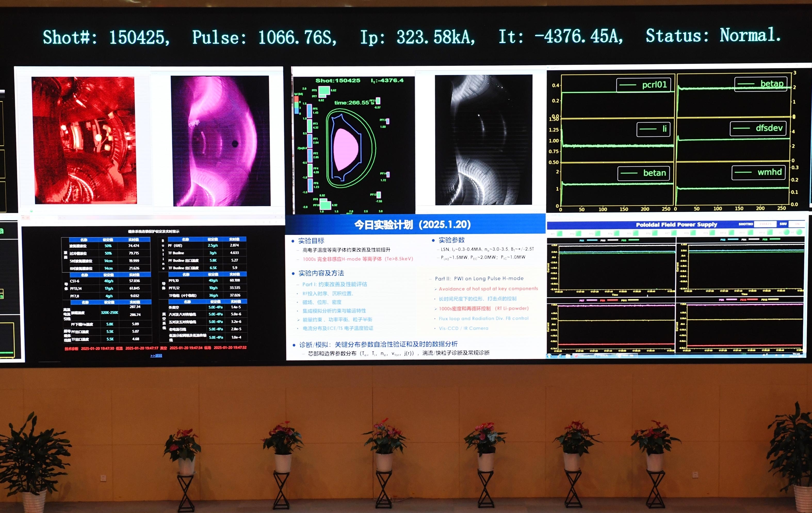Click the CS1-6 row value 57.036
Image resolution: width=812 pixels, height=513 pixels.
[134, 281]
